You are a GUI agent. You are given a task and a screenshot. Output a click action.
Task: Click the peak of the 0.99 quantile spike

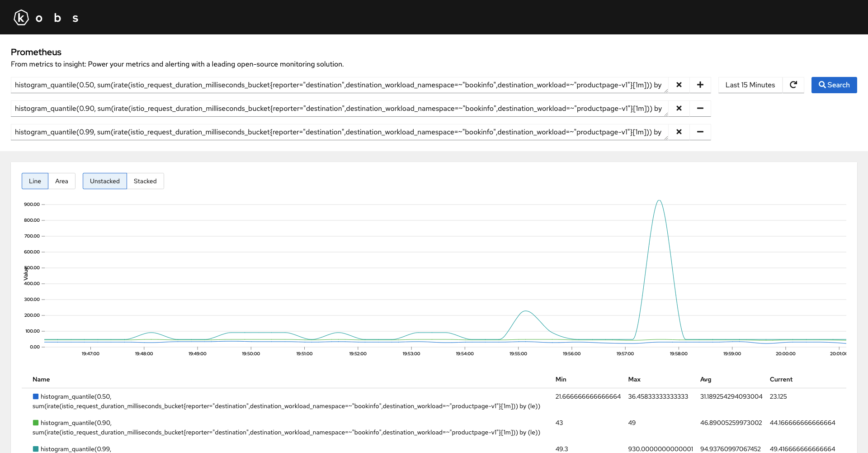(659, 200)
